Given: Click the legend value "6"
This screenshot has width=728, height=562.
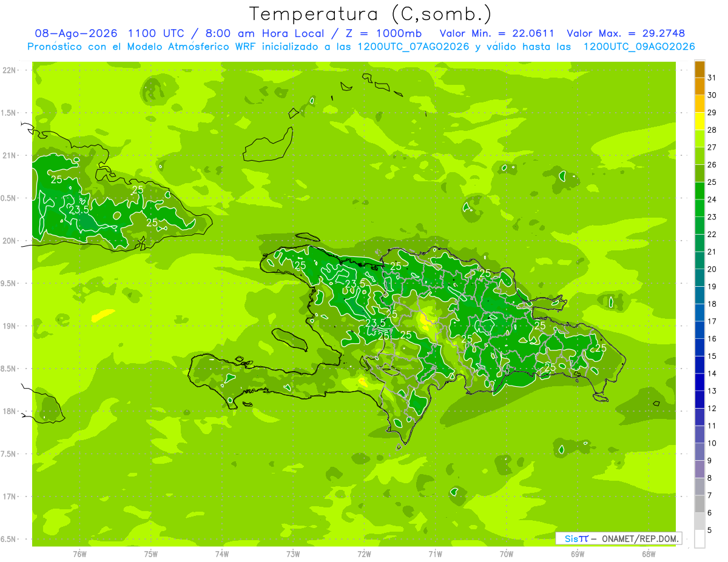Looking at the screenshot, I should (710, 513).
